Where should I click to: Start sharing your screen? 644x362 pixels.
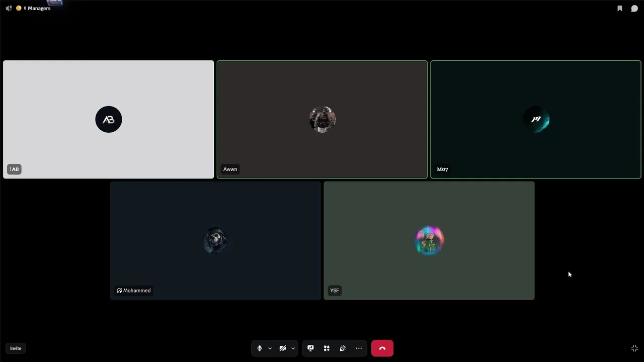310,348
